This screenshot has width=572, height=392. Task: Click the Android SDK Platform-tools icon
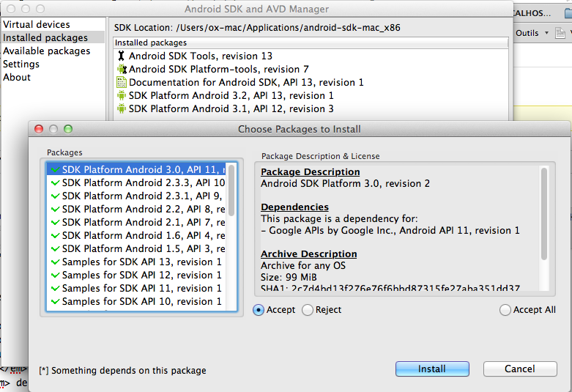pyautogui.click(x=122, y=69)
